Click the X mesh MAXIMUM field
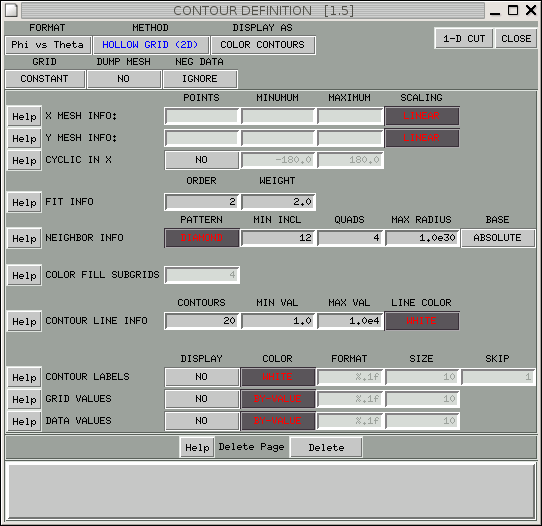 [351, 116]
